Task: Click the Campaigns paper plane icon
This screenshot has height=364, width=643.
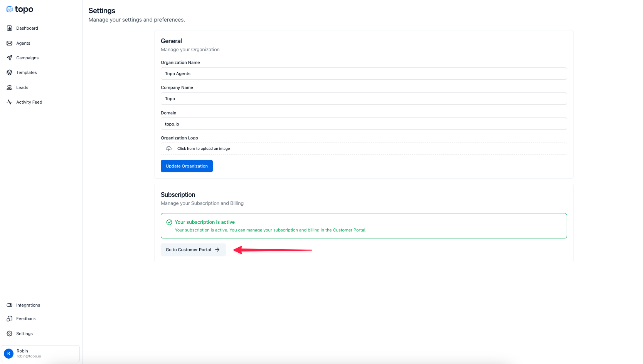Action: click(x=10, y=58)
